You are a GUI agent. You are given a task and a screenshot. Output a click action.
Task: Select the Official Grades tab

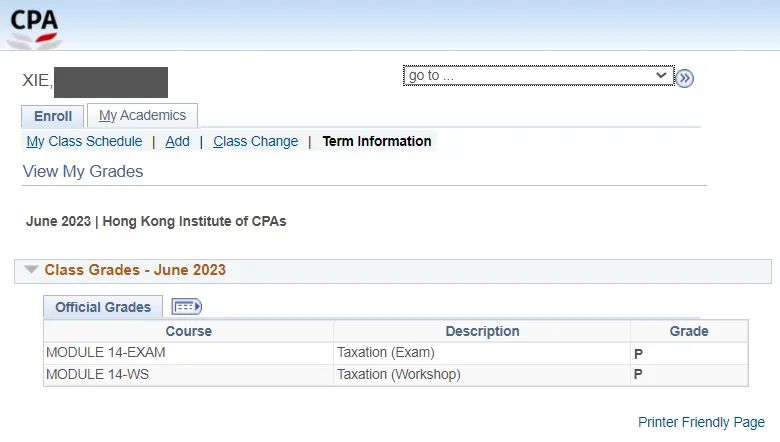click(103, 307)
